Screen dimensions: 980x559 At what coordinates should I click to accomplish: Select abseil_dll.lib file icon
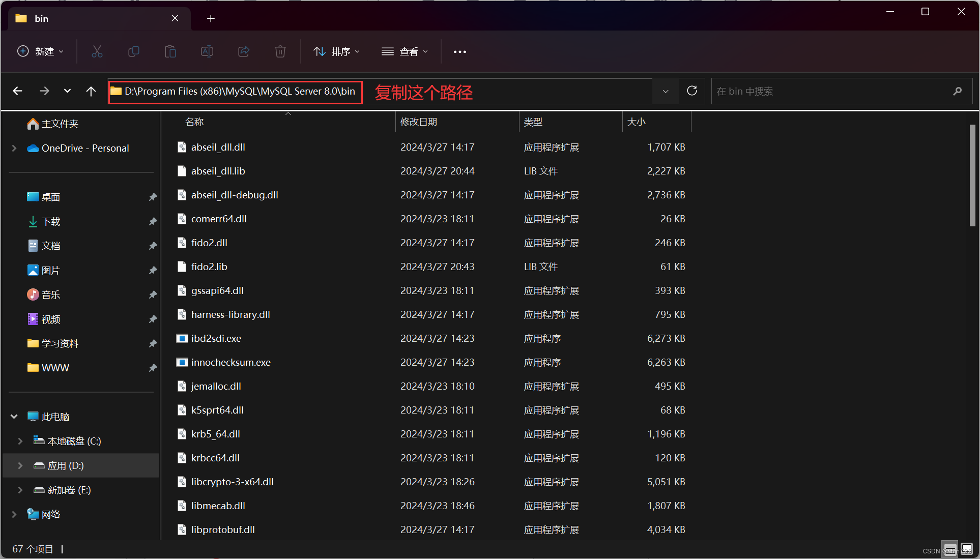click(182, 171)
